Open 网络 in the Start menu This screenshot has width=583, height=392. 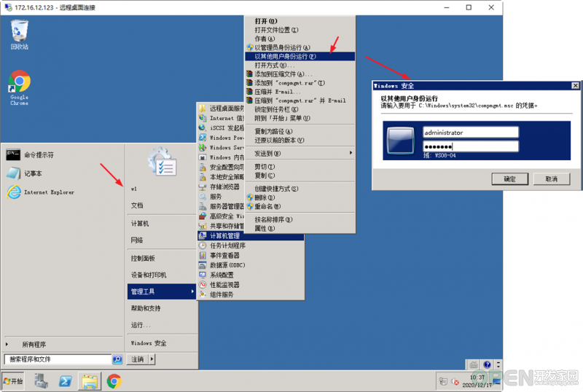137,240
